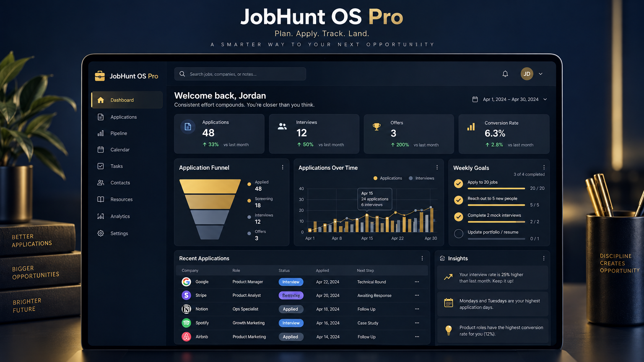The width and height of the screenshot is (644, 362).
Task: Click the JobHunt OS Pro briefcase logo
Action: pos(100,76)
